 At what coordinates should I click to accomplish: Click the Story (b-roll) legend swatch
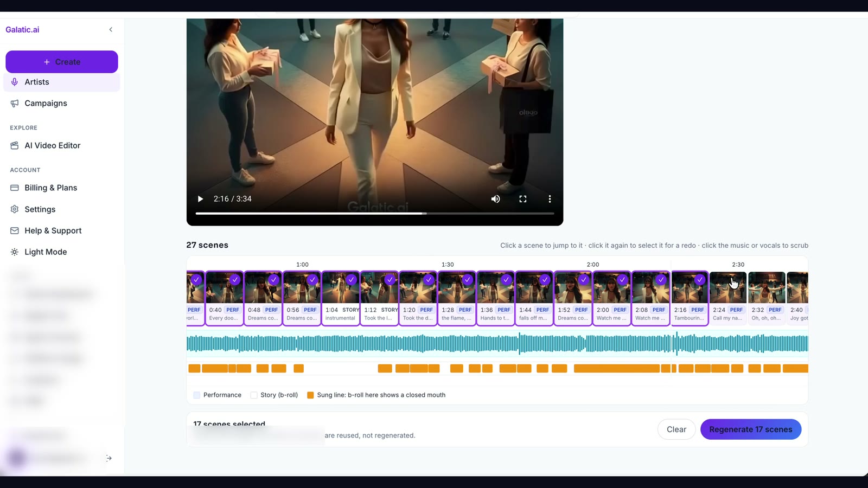[x=254, y=395]
